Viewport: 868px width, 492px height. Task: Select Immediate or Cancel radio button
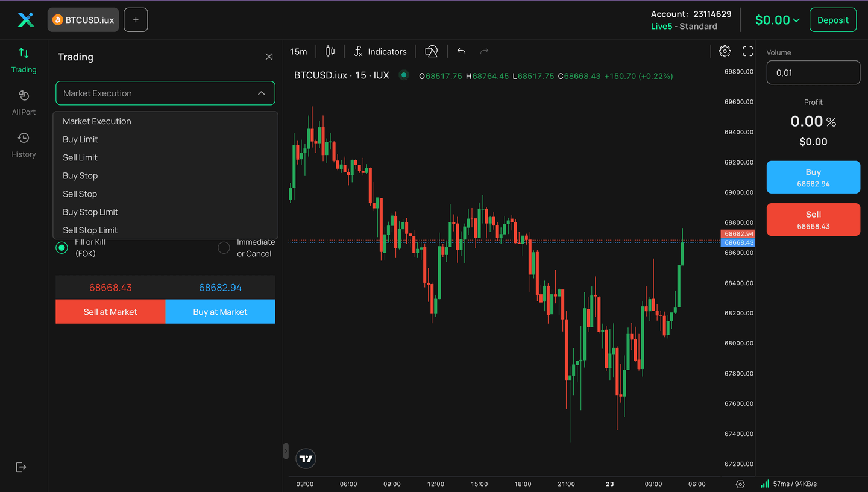[224, 248]
